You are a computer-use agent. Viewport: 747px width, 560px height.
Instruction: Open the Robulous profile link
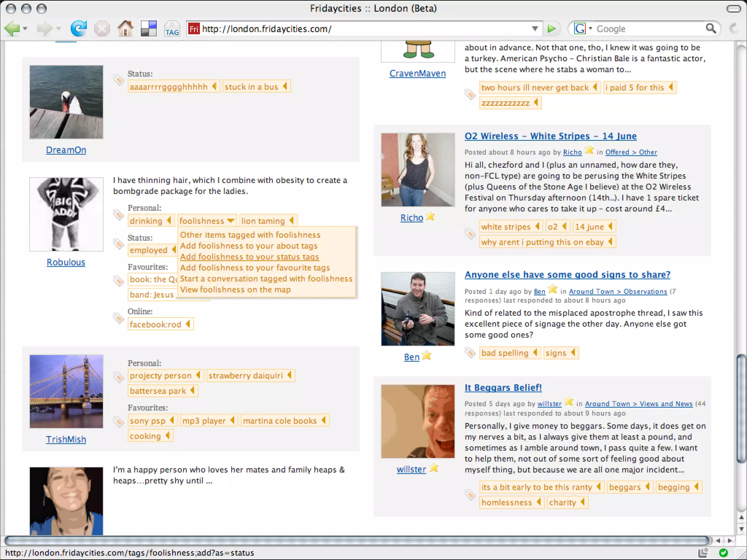pos(66,262)
